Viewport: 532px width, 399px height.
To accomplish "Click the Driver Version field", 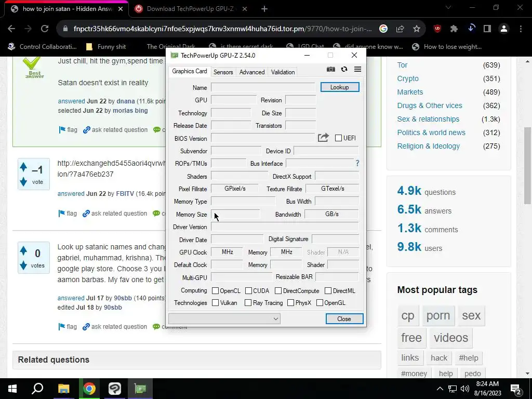I will (285, 227).
